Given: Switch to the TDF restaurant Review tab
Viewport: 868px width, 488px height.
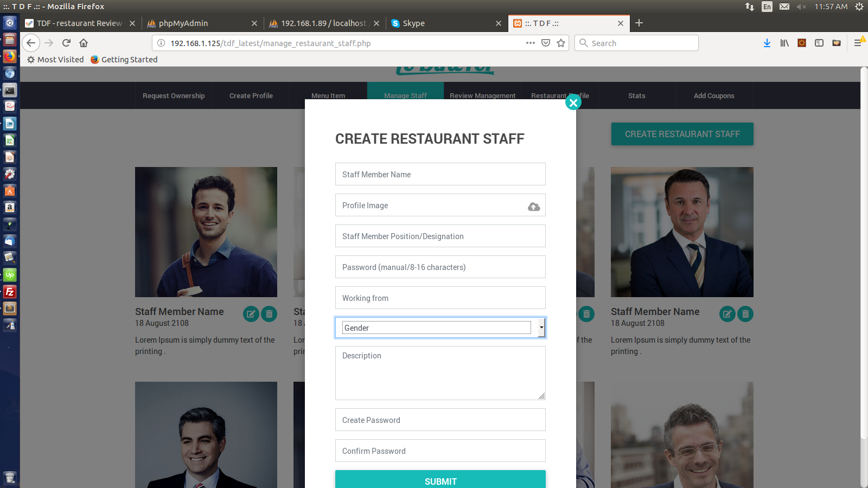Looking at the screenshot, I should click(80, 23).
